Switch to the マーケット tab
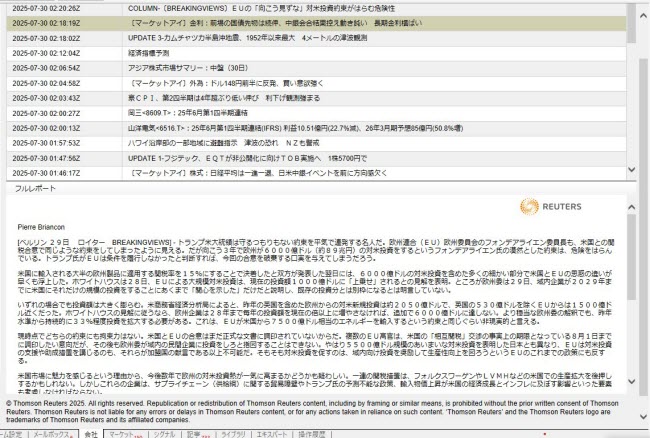The image size is (650, 438). [126, 434]
